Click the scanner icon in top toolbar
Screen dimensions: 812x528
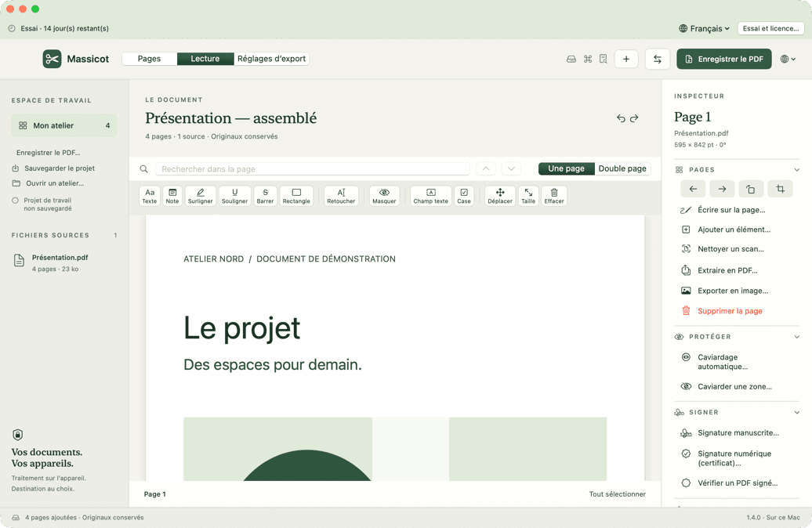pos(571,59)
